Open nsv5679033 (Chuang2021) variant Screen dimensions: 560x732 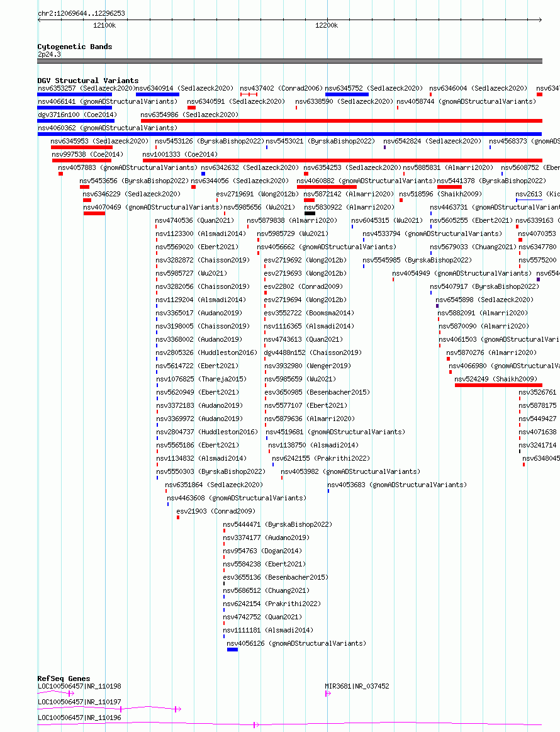473,247
